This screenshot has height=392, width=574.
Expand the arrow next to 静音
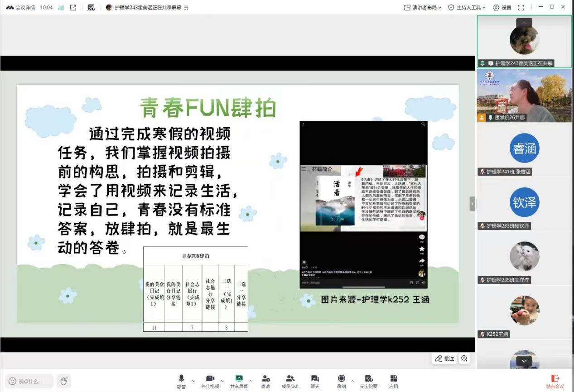[x=193, y=381]
